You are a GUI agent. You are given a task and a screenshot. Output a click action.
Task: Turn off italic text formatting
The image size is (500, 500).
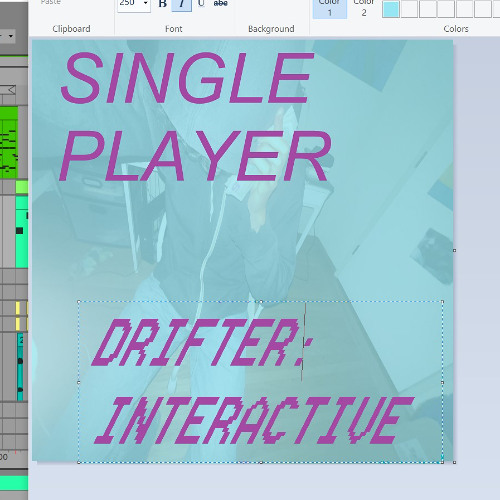[x=182, y=4]
